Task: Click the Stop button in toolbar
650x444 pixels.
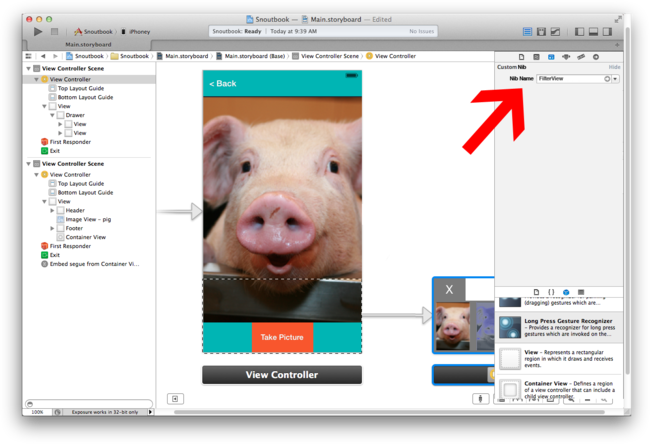Action: [x=55, y=32]
